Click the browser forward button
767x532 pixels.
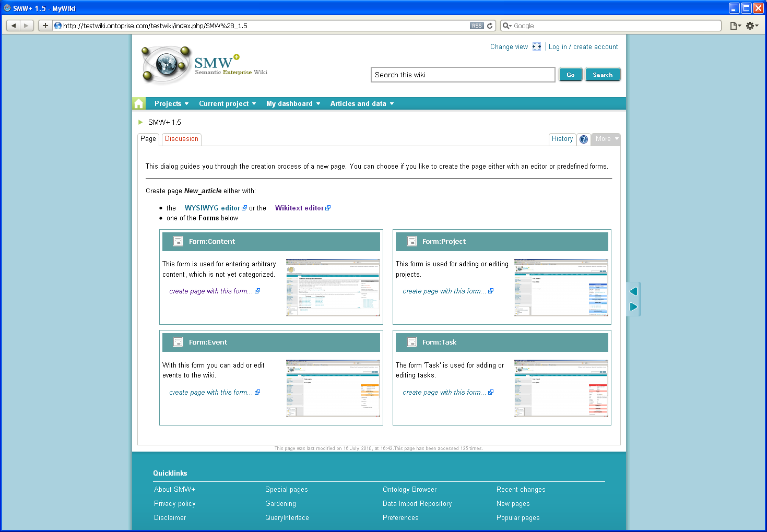point(27,26)
